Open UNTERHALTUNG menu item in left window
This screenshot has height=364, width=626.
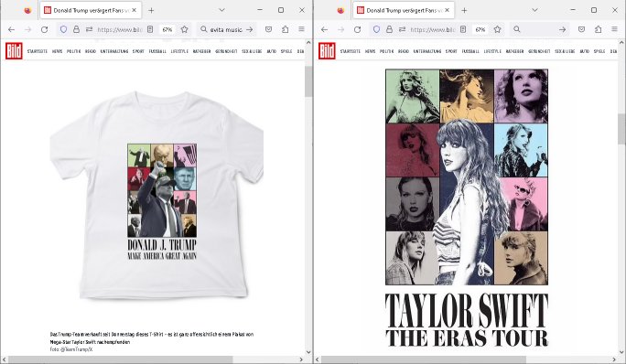pos(114,51)
